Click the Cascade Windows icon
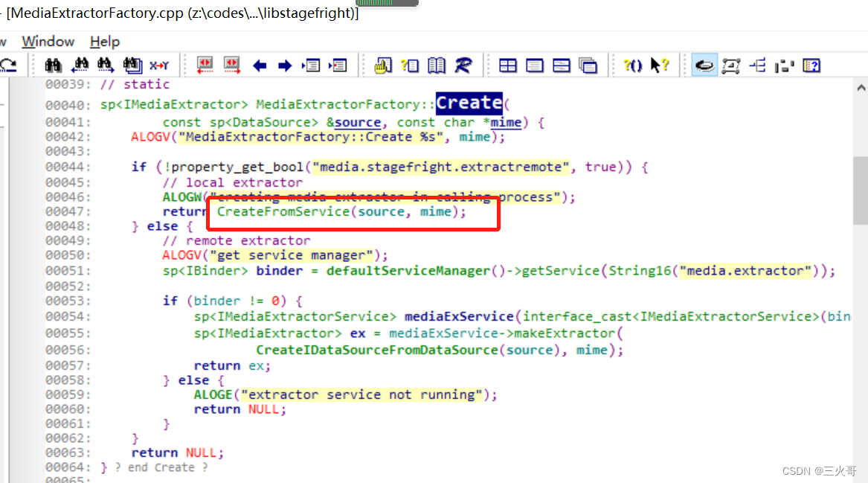Viewport: 868px width, 483px height. click(x=588, y=65)
